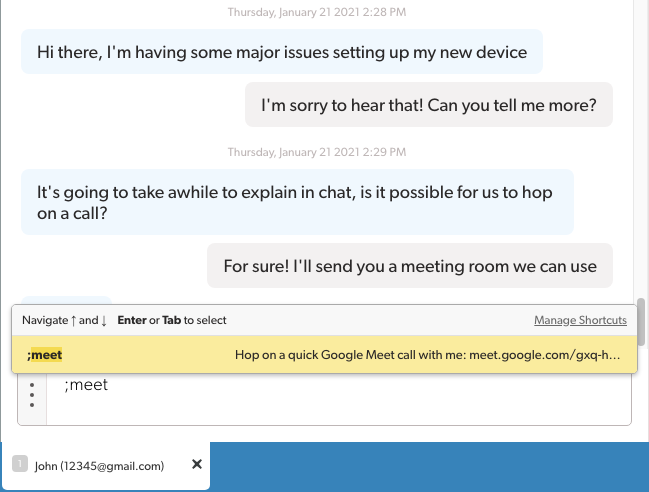Click the Google Meet shortcut description text
The height and width of the screenshot is (492, 649).
click(430, 354)
